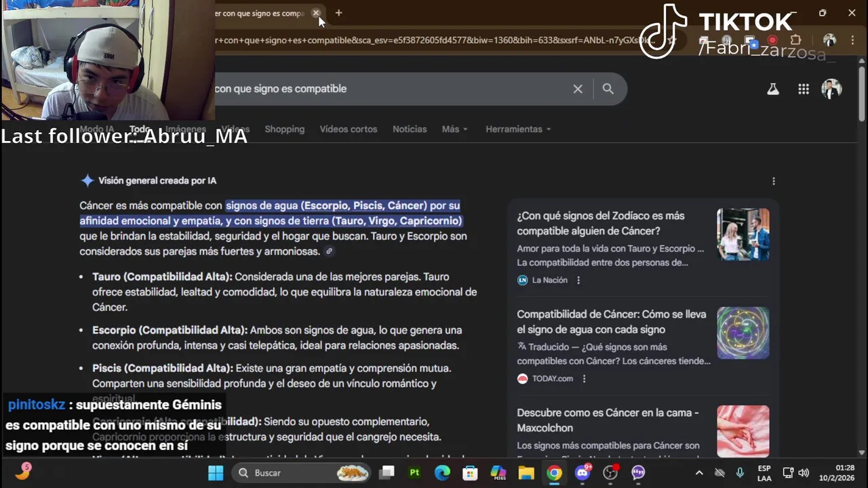Click the red recording extension icon

click(772, 40)
